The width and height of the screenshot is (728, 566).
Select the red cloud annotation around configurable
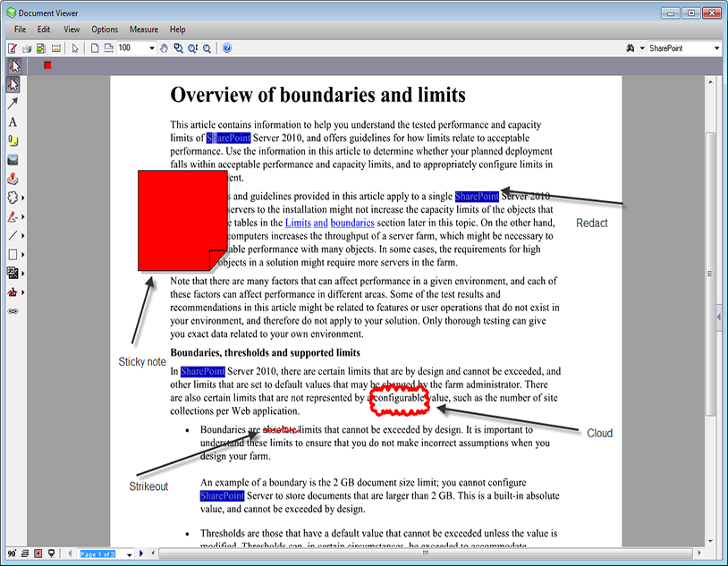pos(399,401)
